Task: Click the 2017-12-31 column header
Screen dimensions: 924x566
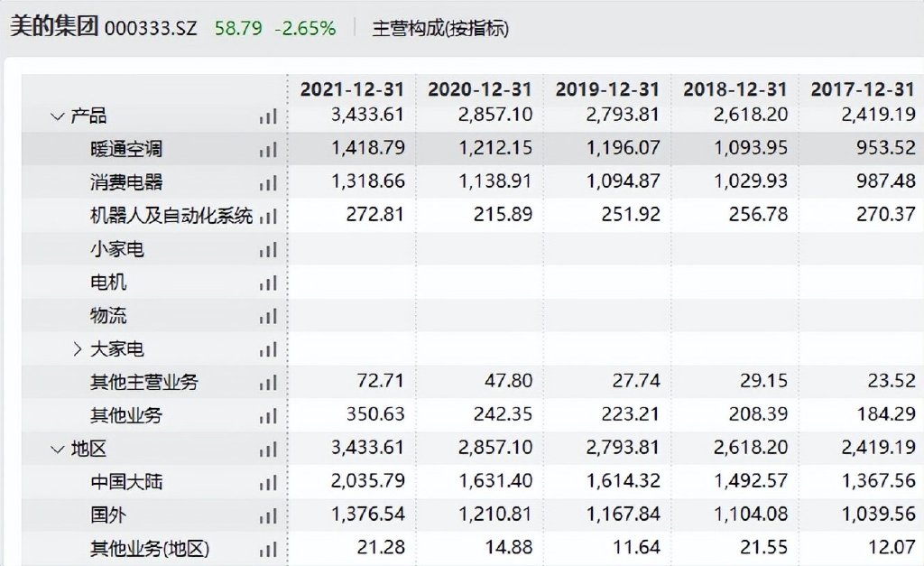Action: point(863,89)
